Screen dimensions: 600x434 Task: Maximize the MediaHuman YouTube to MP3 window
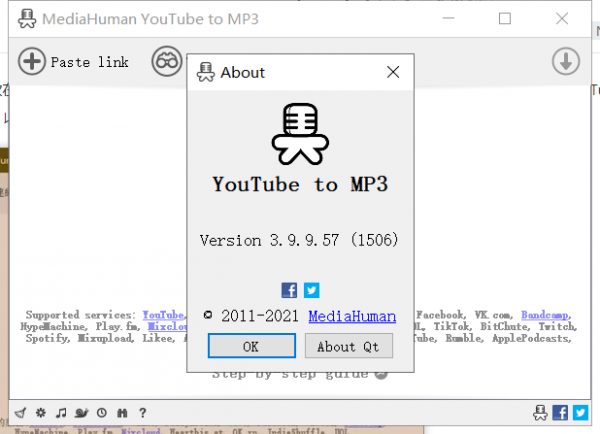click(x=505, y=18)
